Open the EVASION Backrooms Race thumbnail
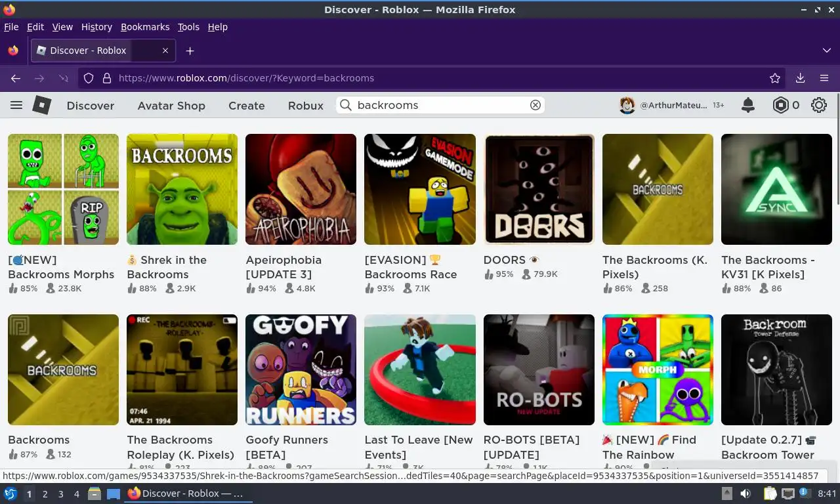The width and height of the screenshot is (840, 504). point(420,189)
